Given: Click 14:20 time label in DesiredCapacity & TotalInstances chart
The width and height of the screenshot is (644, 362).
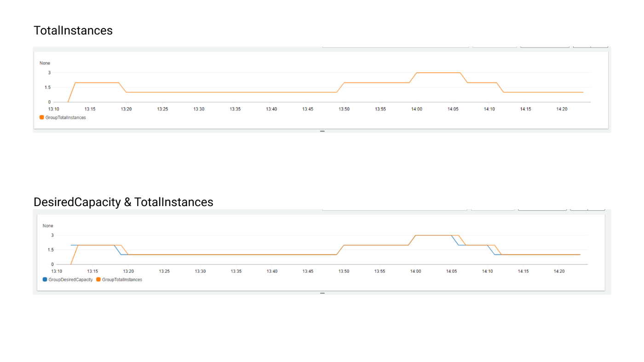Looking at the screenshot, I should coord(559,271).
